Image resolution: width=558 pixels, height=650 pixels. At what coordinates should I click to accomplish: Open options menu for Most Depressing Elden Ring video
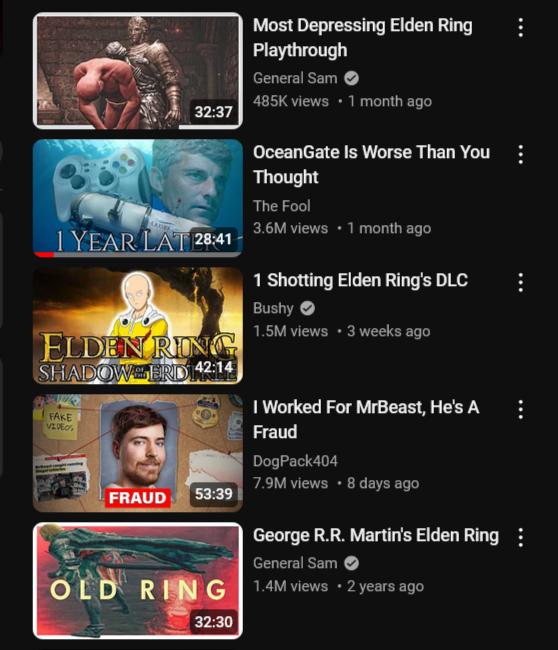tap(521, 28)
